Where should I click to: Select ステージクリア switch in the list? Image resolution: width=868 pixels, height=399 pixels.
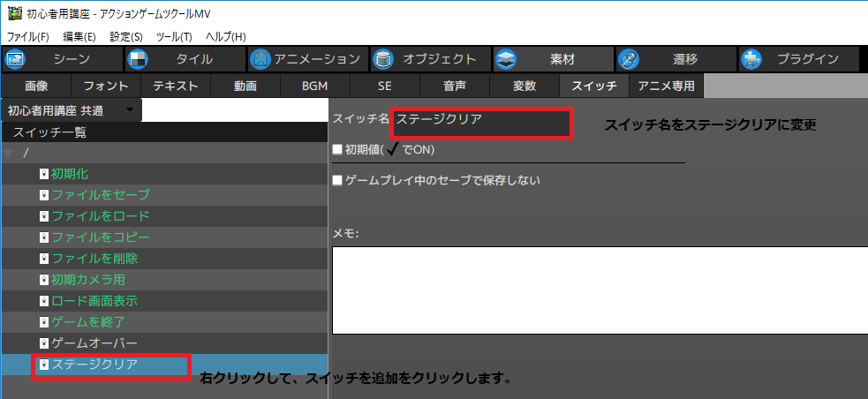pyautogui.click(x=164, y=365)
